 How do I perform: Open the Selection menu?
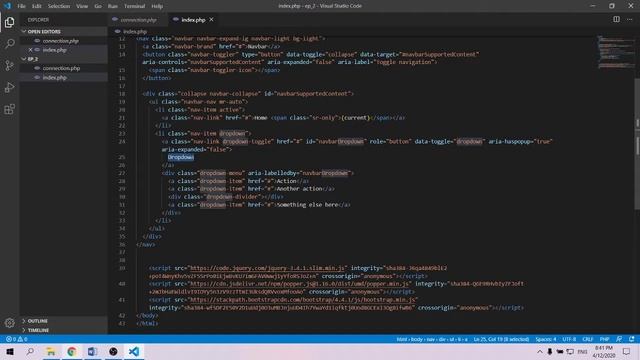[x=59, y=6]
